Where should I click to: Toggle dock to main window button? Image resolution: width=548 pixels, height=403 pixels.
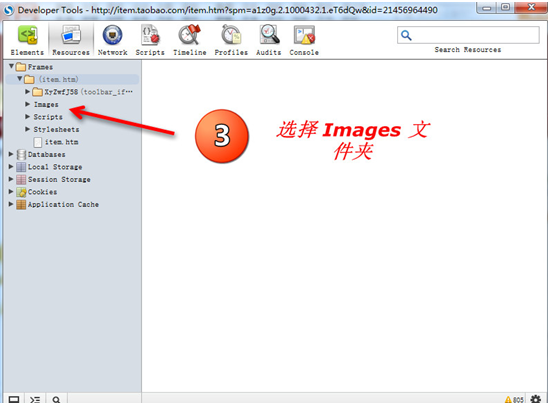[x=14, y=399]
